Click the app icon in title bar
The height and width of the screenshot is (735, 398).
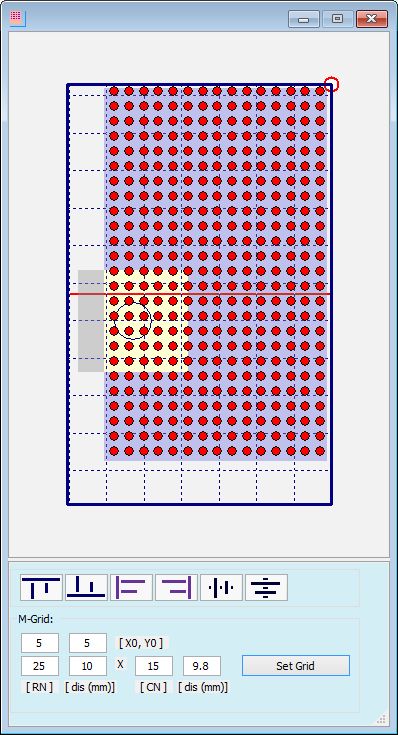(x=17, y=18)
